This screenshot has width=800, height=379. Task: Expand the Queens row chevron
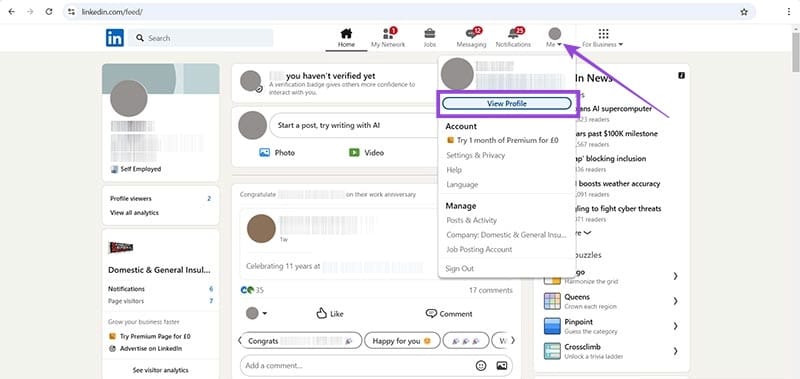click(676, 301)
